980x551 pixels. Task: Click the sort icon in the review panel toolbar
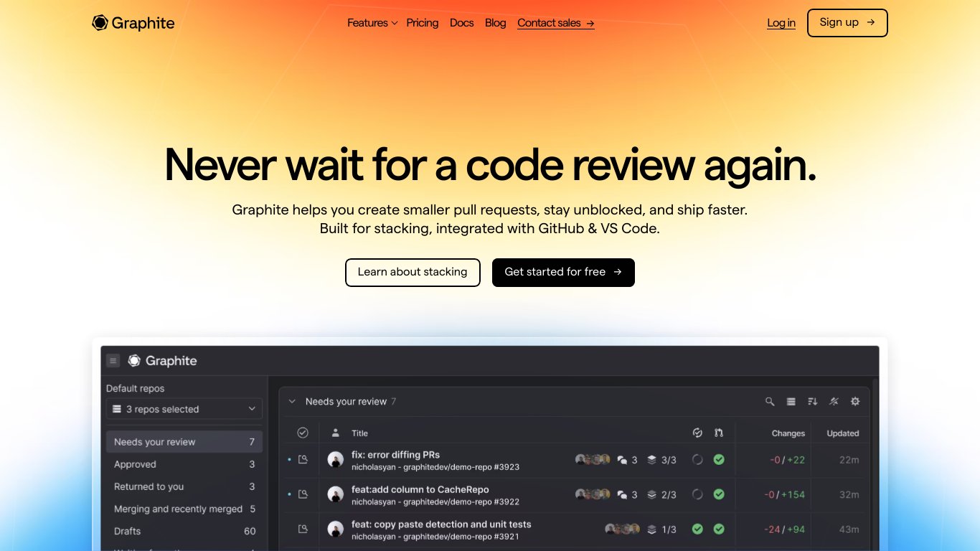[812, 402]
